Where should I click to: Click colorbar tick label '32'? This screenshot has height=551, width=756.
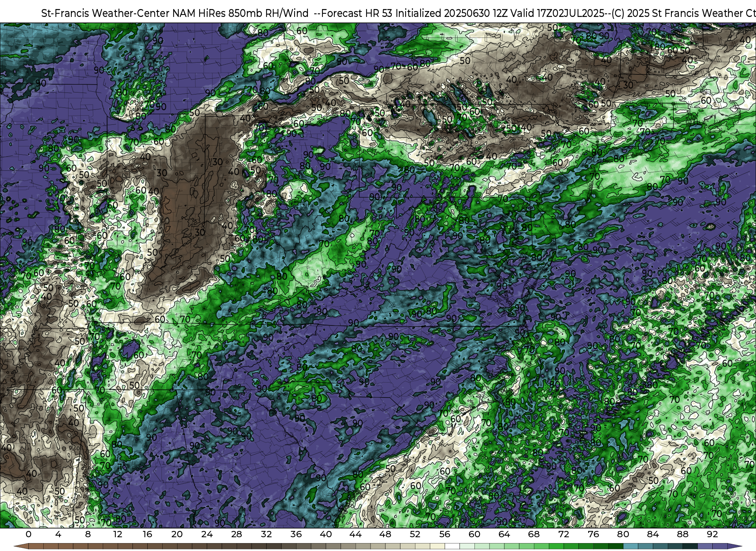(x=267, y=534)
